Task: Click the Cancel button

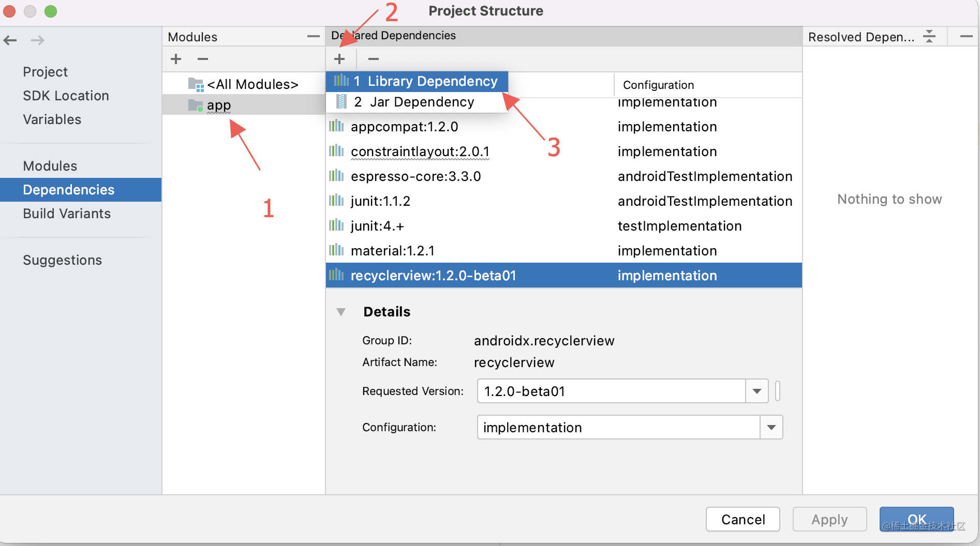Action: coord(743,519)
